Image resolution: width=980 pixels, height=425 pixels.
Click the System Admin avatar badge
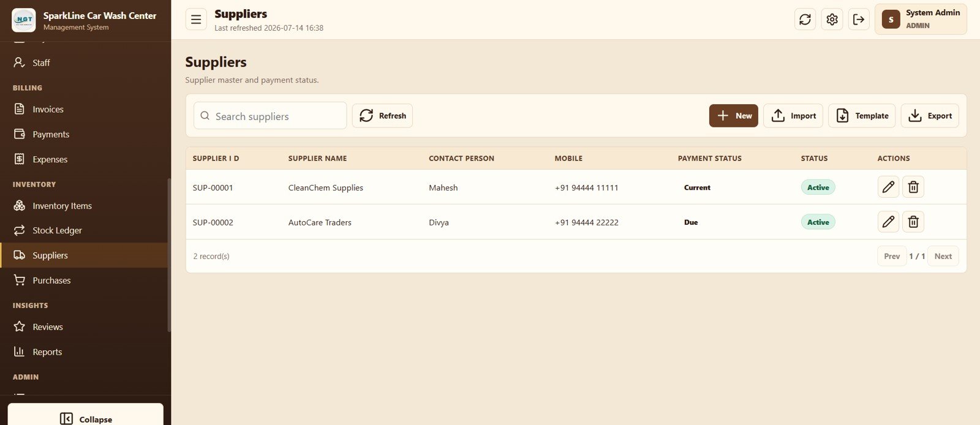pyautogui.click(x=891, y=20)
